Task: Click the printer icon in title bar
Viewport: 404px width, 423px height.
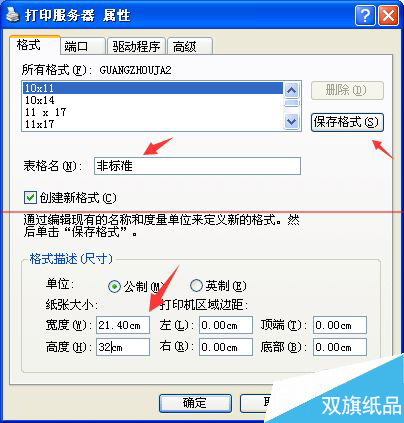Action: [x=12, y=15]
